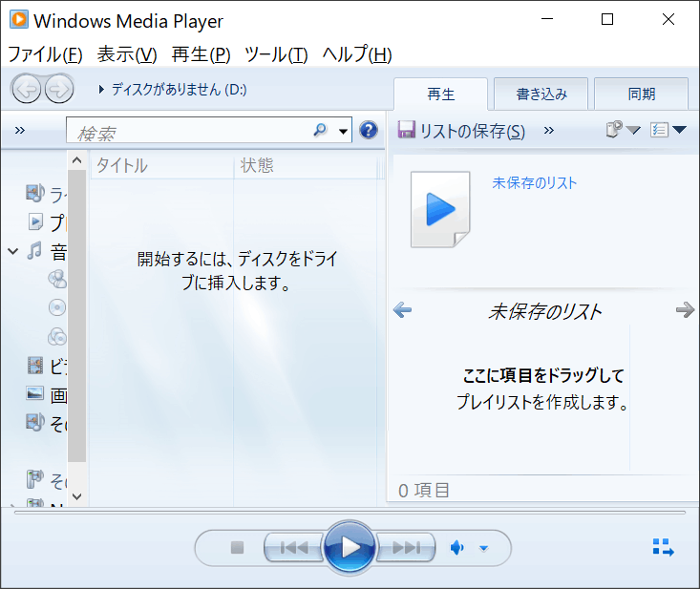
Task: Click リストの保存(S) button
Action: (x=462, y=130)
